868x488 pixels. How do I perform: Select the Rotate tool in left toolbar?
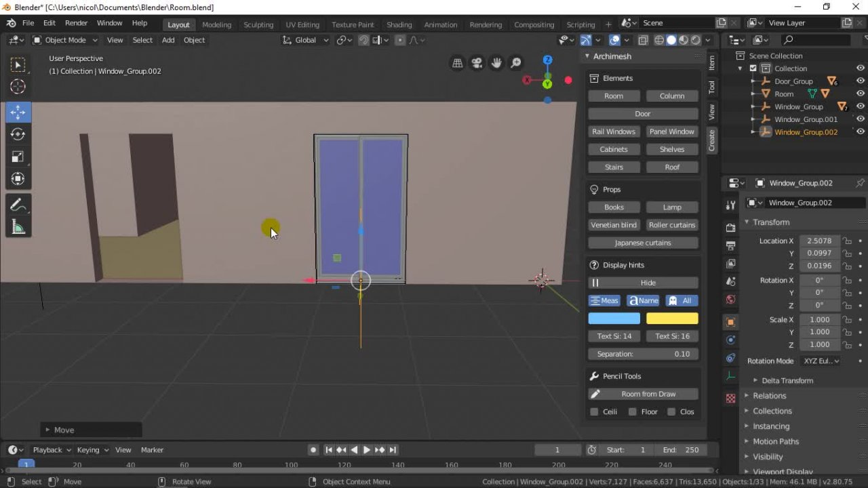18,134
